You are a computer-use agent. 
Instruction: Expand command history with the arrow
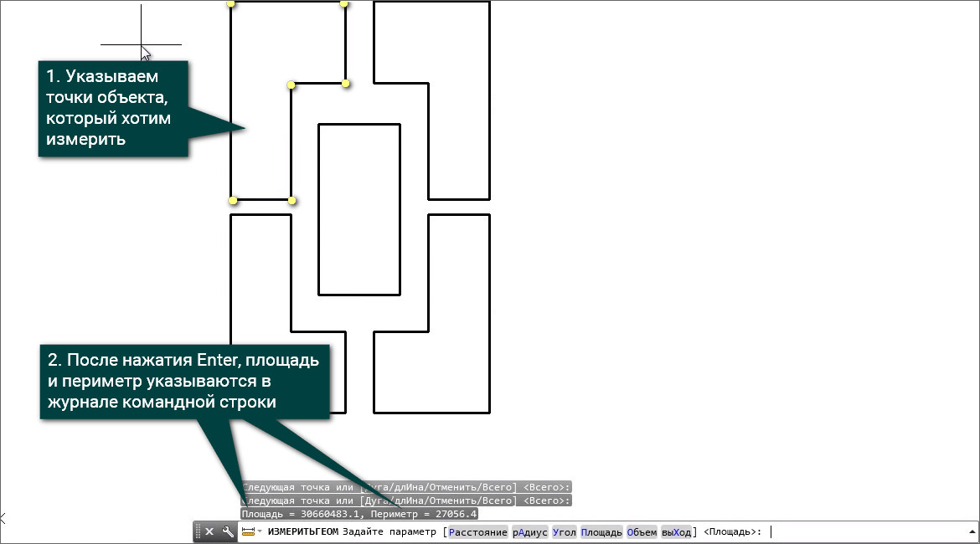972,532
